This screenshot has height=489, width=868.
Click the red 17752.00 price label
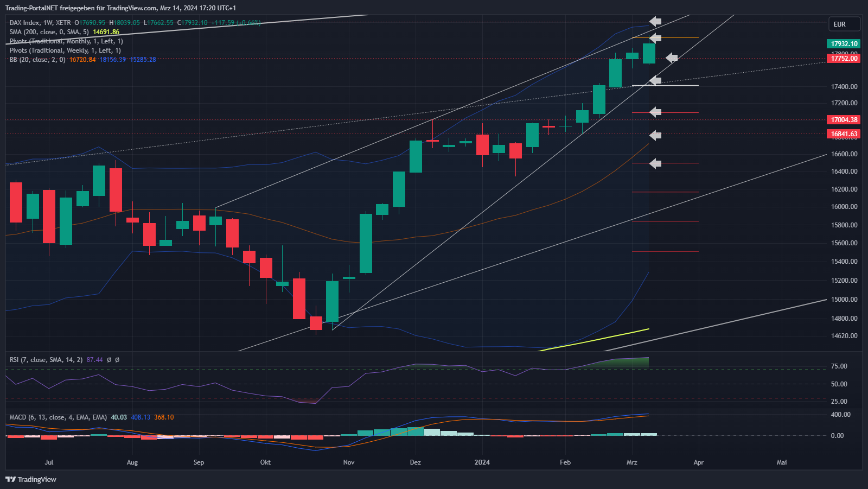pyautogui.click(x=844, y=59)
